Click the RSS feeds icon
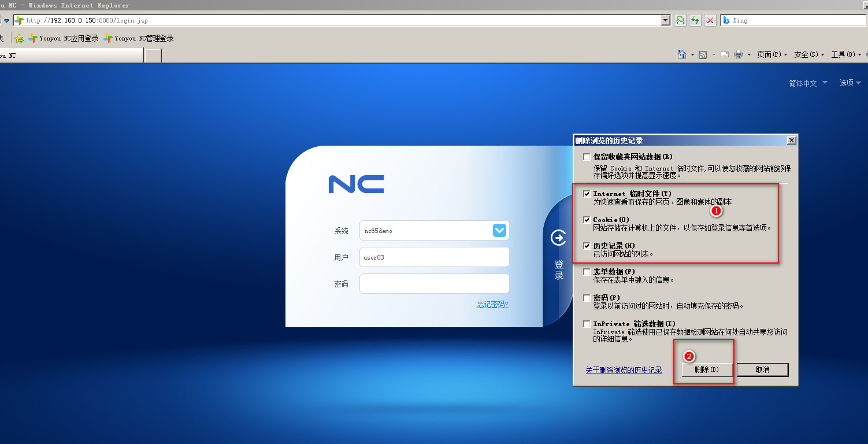 pos(703,54)
